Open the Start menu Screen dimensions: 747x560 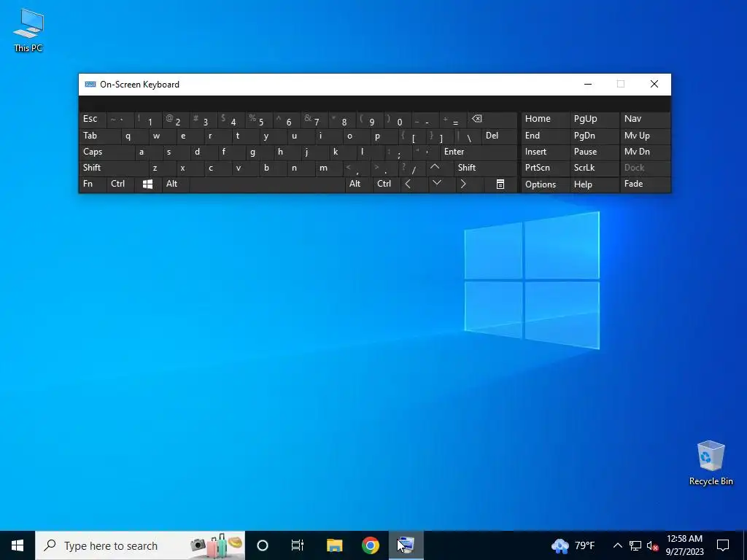point(18,545)
